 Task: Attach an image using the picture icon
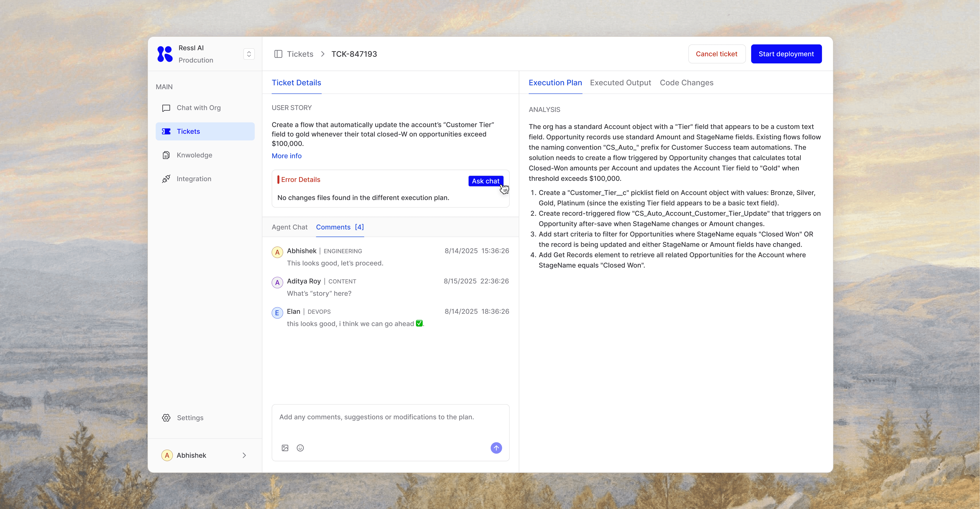[x=285, y=448]
